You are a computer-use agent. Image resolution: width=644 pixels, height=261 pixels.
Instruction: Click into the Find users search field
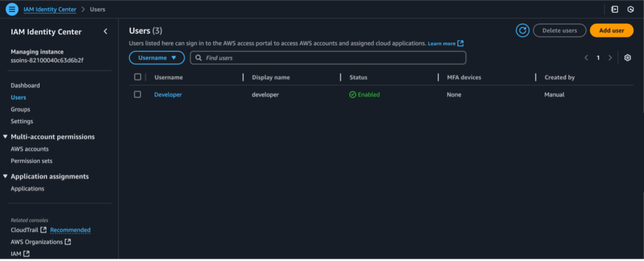(328, 58)
